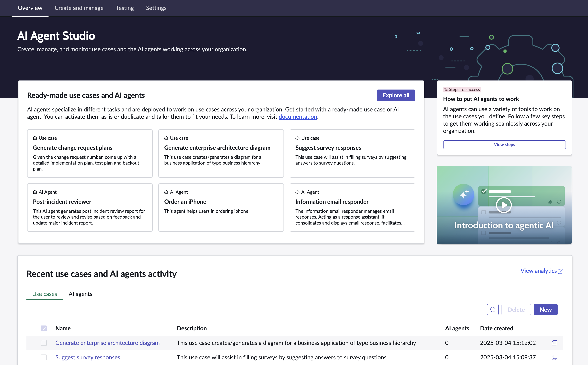Screen dimensions: 588x365
Task: Copy icon in Generate enterprise architecture diagram row
Action: (x=555, y=343)
